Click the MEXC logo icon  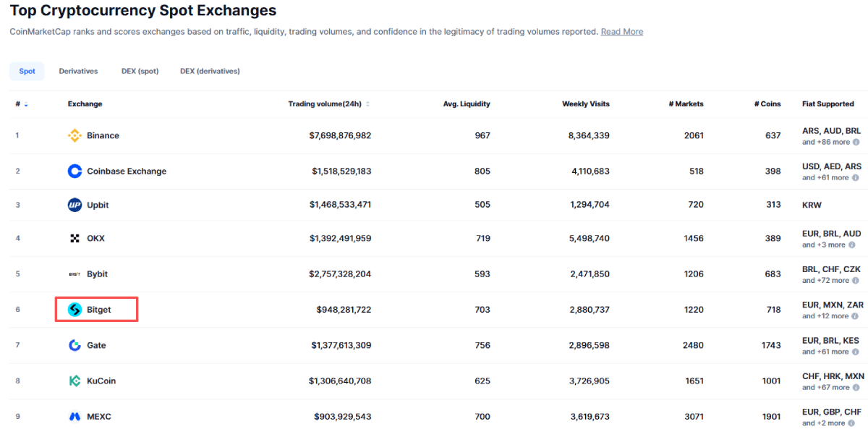click(x=75, y=417)
